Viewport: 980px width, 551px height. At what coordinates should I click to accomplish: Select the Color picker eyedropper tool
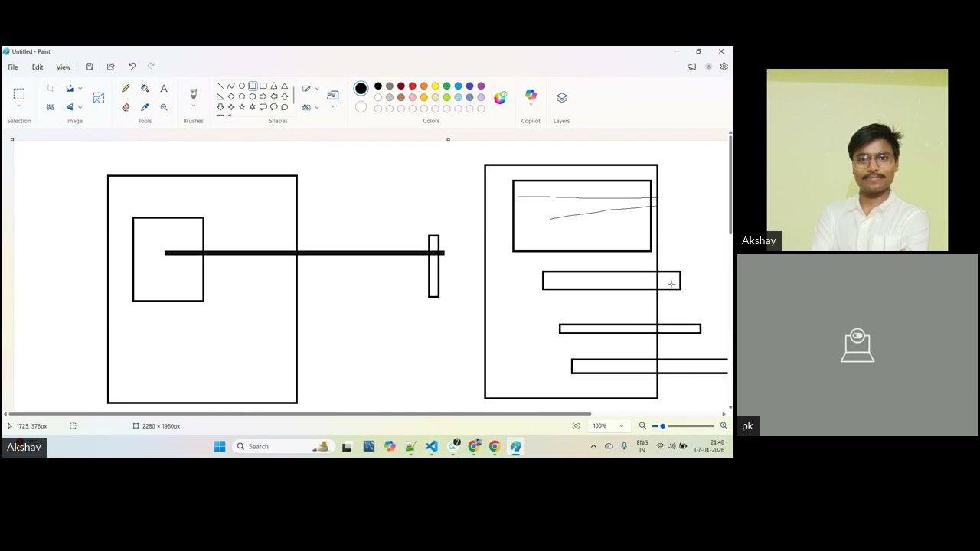coord(145,107)
